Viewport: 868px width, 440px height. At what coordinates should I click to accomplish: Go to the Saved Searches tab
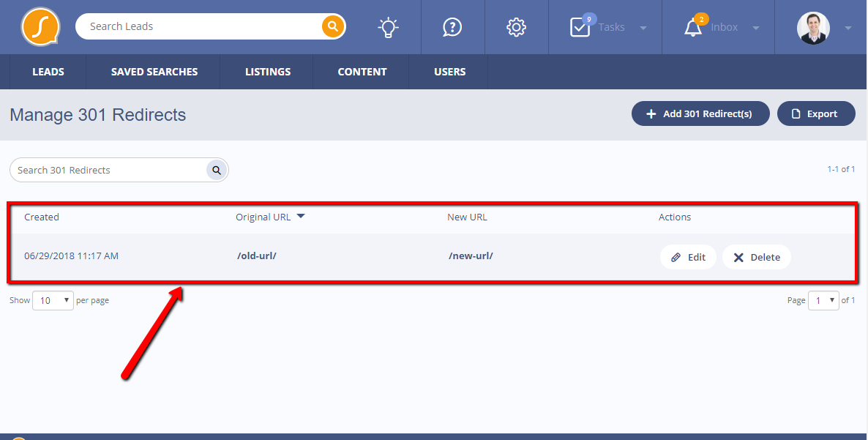(154, 72)
